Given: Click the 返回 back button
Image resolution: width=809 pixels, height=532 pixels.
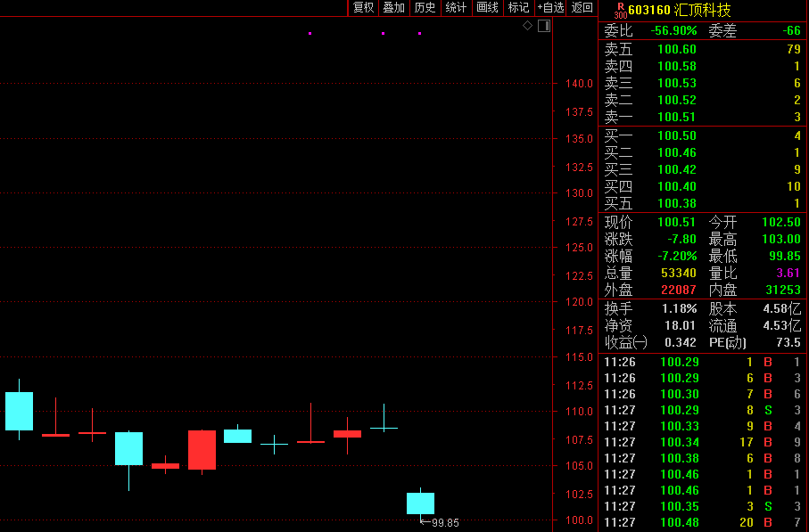Looking at the screenshot, I should click(x=582, y=8).
